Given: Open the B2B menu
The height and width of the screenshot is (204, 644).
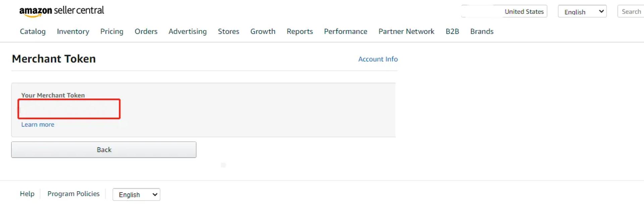Looking at the screenshot, I should click(452, 31).
